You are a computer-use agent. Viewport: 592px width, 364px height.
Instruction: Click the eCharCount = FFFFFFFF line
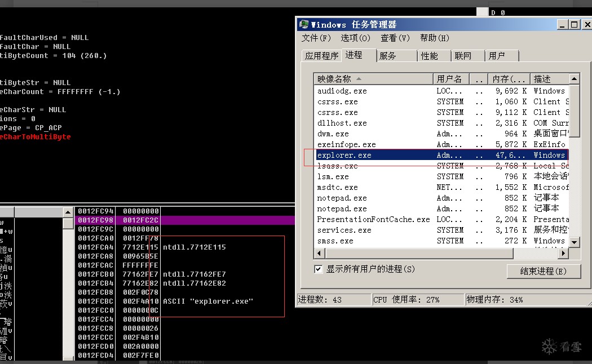pos(60,92)
